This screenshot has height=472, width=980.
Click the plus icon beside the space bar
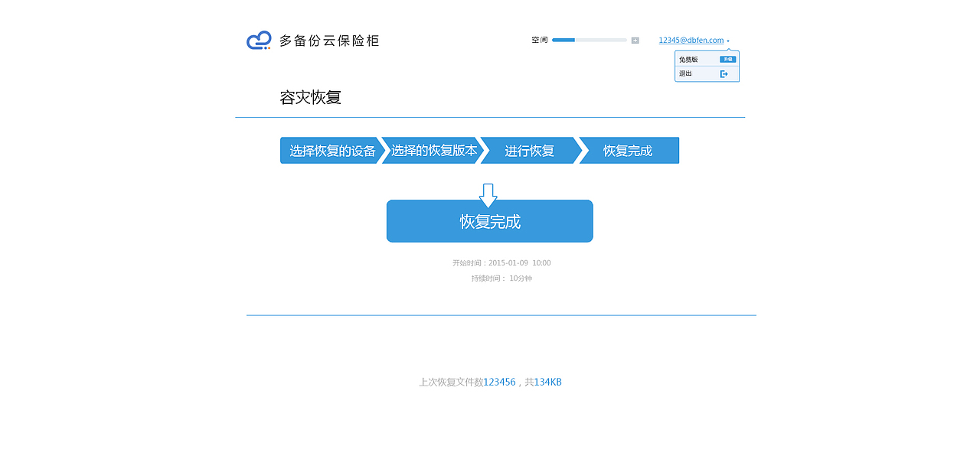635,40
